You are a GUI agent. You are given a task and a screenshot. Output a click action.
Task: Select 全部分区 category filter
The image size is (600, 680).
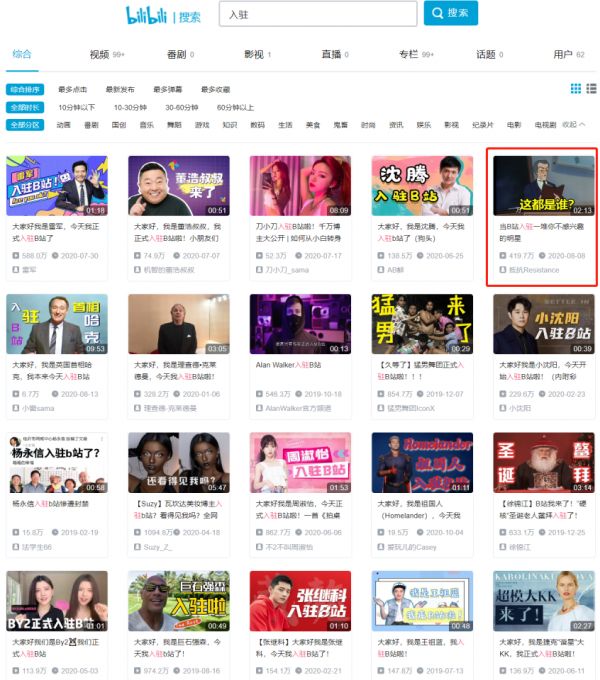coord(25,125)
